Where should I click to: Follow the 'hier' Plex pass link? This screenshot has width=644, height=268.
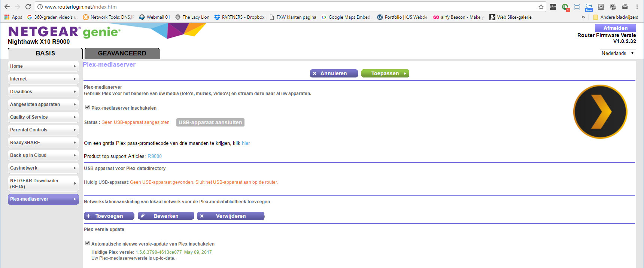coord(246,143)
